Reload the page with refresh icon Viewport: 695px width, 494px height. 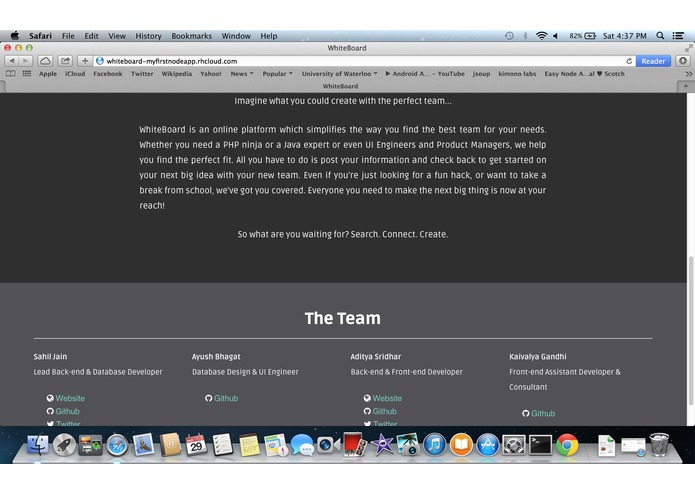[x=629, y=61]
